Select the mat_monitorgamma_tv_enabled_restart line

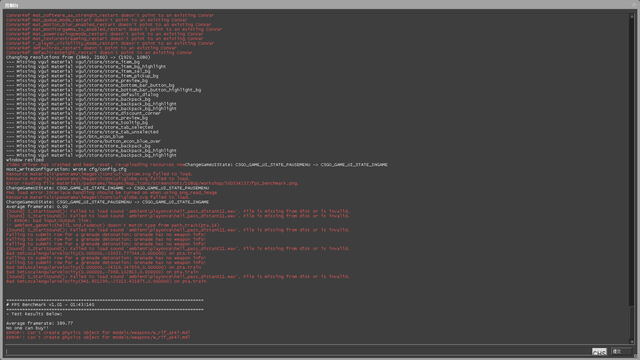(x=114, y=29)
